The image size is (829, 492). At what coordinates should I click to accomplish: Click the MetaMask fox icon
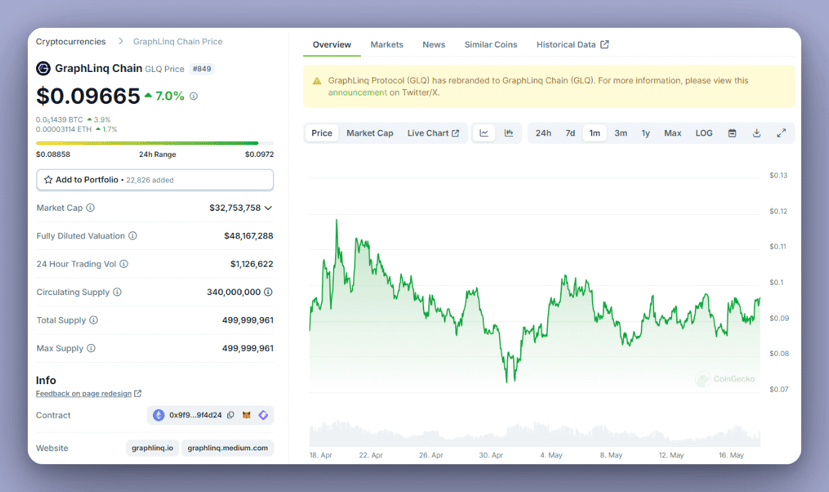coord(247,415)
